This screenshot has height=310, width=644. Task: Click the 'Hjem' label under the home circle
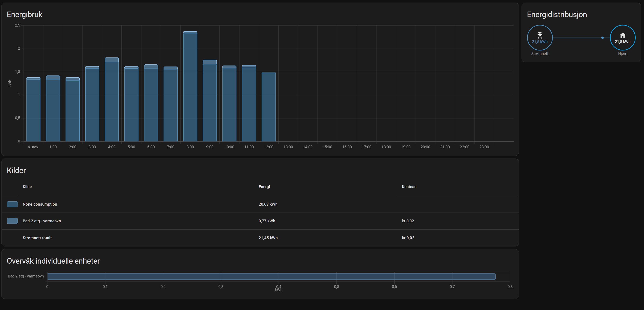pyautogui.click(x=623, y=54)
